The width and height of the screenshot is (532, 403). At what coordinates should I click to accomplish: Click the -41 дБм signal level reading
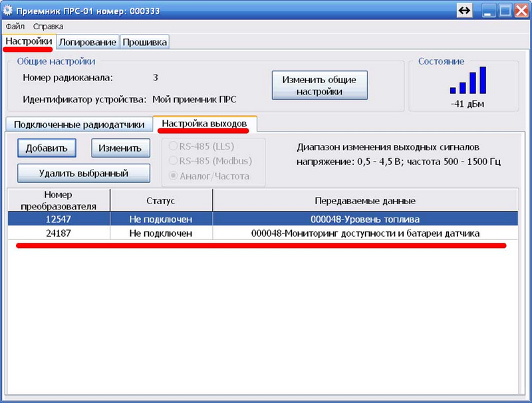(x=467, y=104)
